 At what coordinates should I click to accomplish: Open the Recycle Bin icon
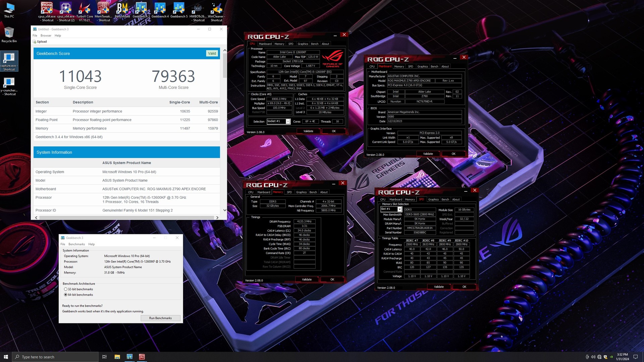coord(9,35)
